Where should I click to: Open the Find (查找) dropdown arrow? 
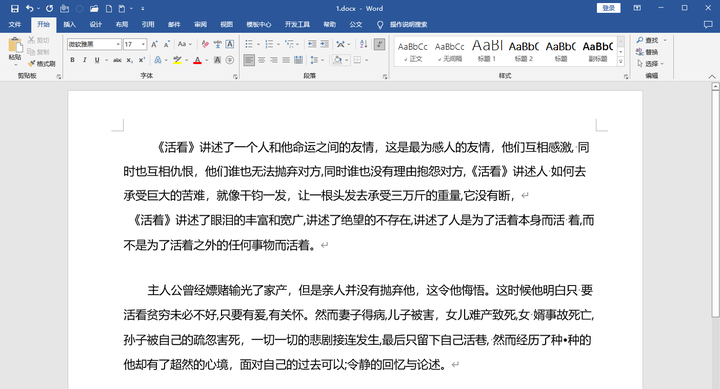[665, 40]
